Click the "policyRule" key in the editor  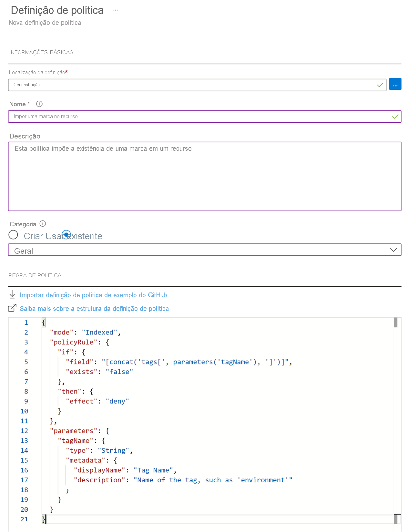click(74, 342)
